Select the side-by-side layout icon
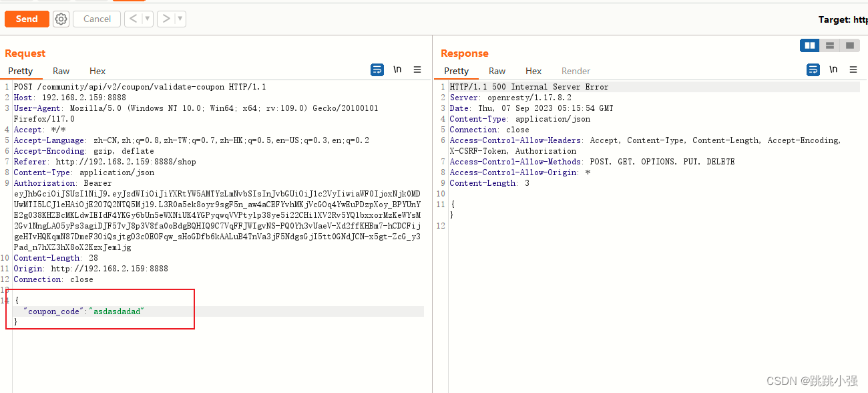Screen dimensions: 868x393 coord(810,45)
